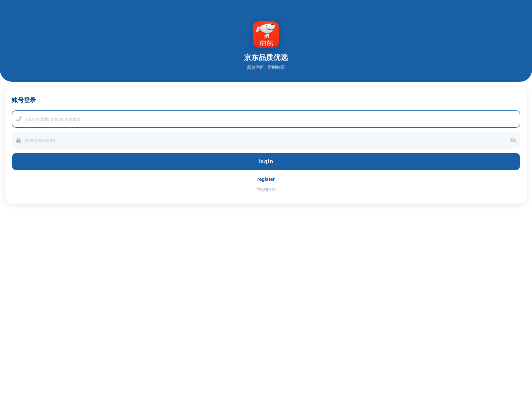Click the lock icon in the password field
The height and width of the screenshot is (399, 532).
19,140
